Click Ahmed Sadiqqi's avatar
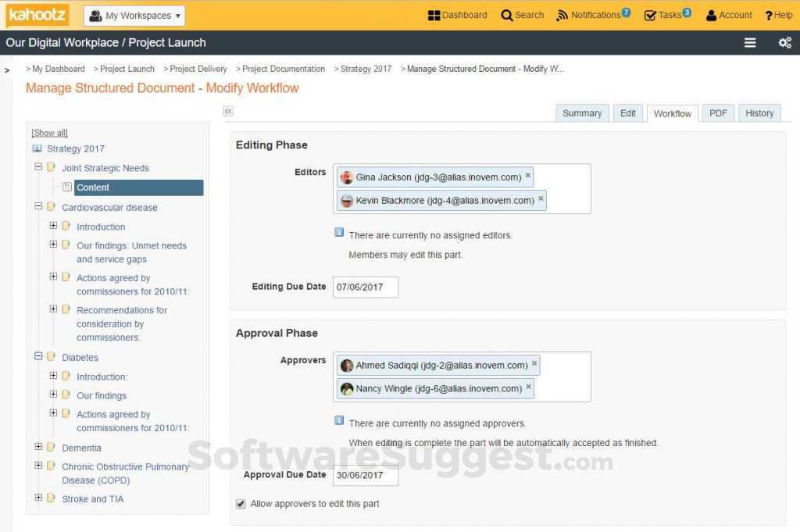This screenshot has width=800, height=532. point(347,365)
